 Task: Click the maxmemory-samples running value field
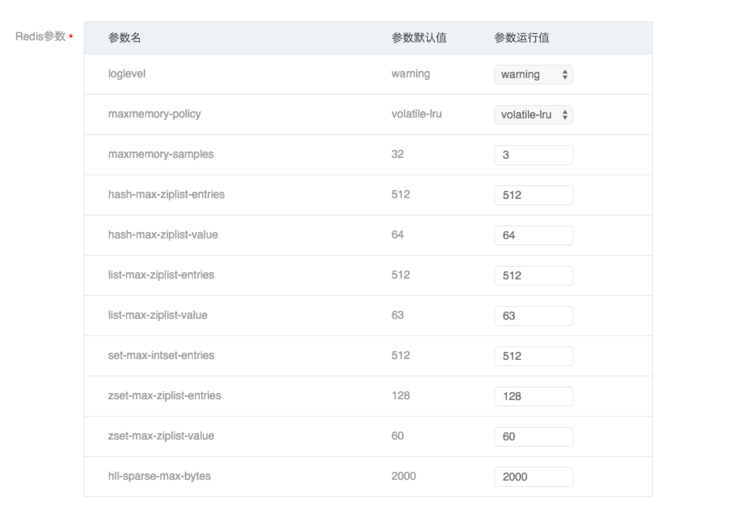click(533, 155)
